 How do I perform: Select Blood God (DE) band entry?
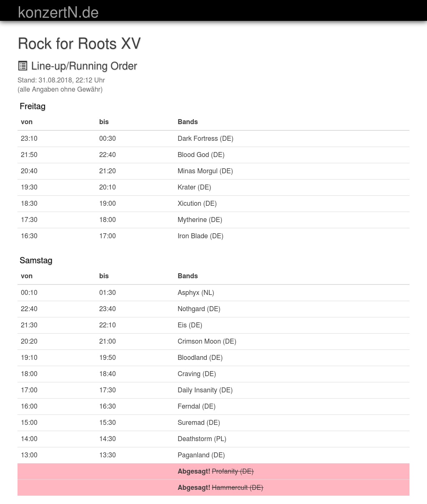coord(201,155)
